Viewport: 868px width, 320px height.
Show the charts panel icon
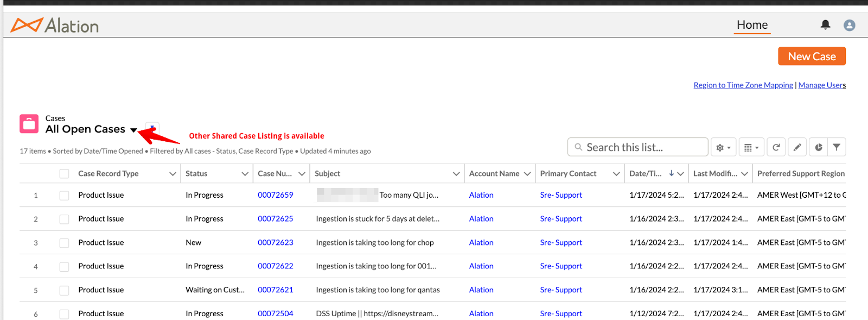tap(819, 147)
